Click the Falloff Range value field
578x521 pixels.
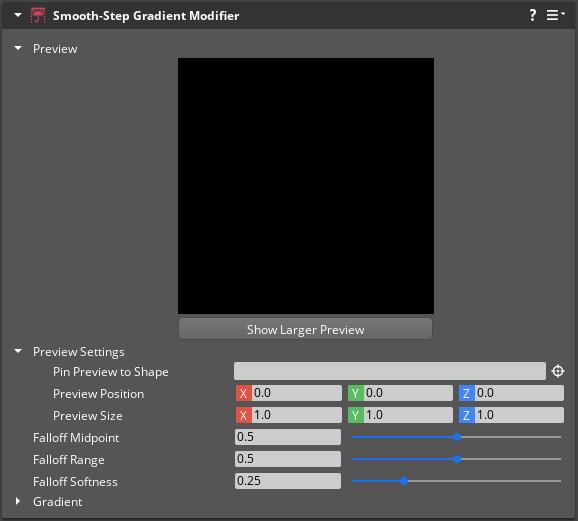pyautogui.click(x=288, y=459)
